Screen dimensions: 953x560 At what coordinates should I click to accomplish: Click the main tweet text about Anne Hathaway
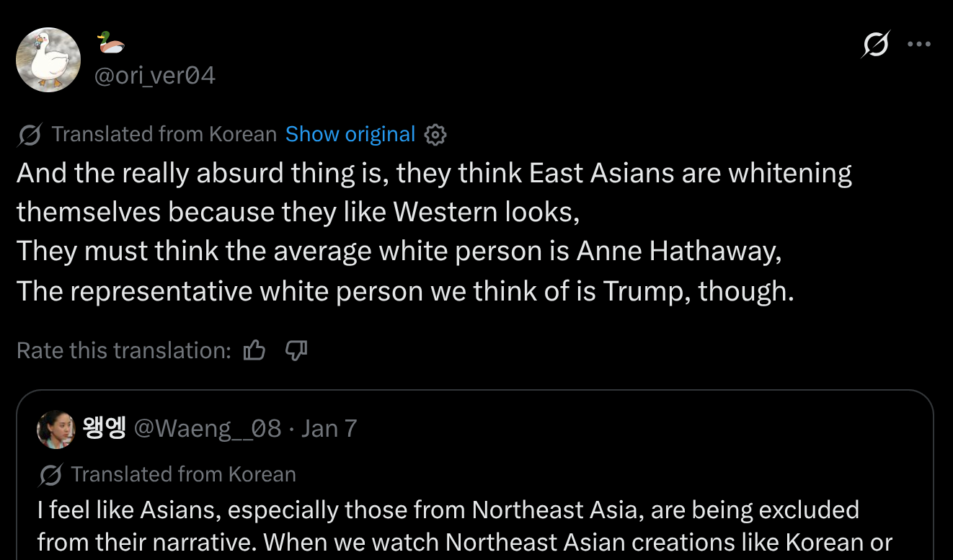398,252
